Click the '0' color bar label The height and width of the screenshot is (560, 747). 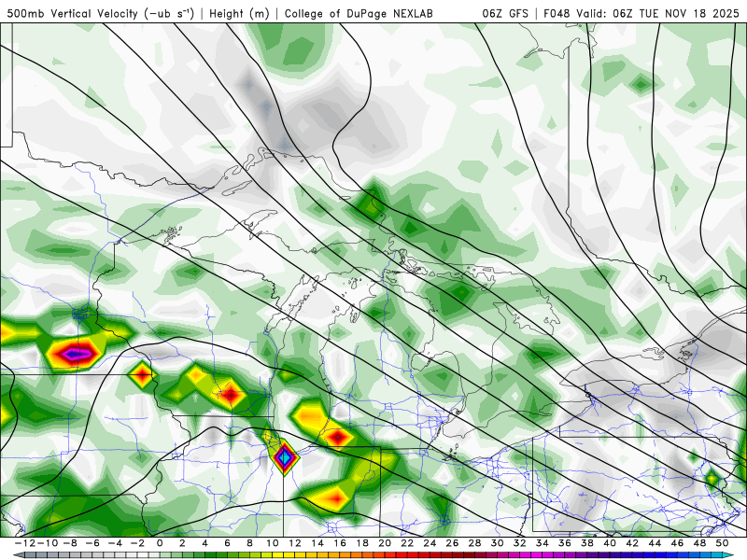click(x=160, y=543)
